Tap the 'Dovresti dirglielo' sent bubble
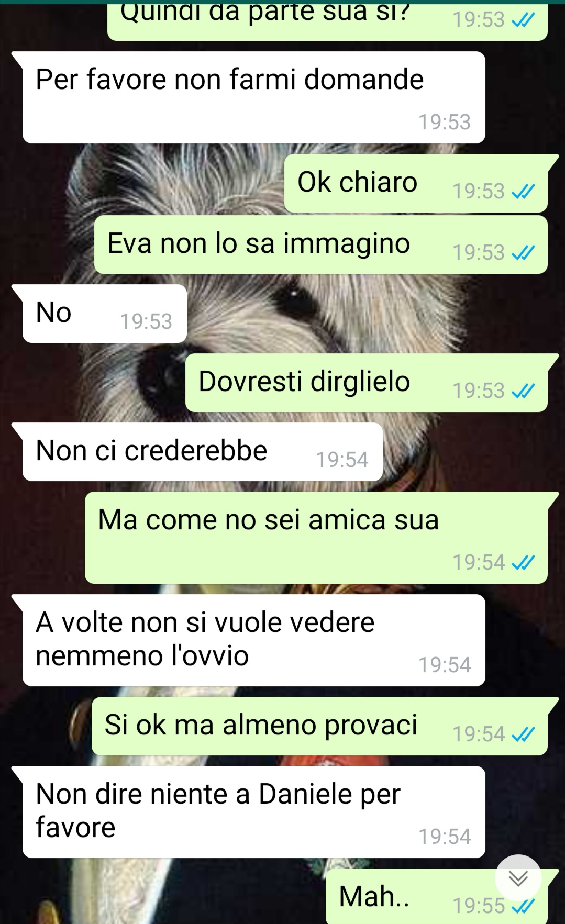 click(x=367, y=383)
